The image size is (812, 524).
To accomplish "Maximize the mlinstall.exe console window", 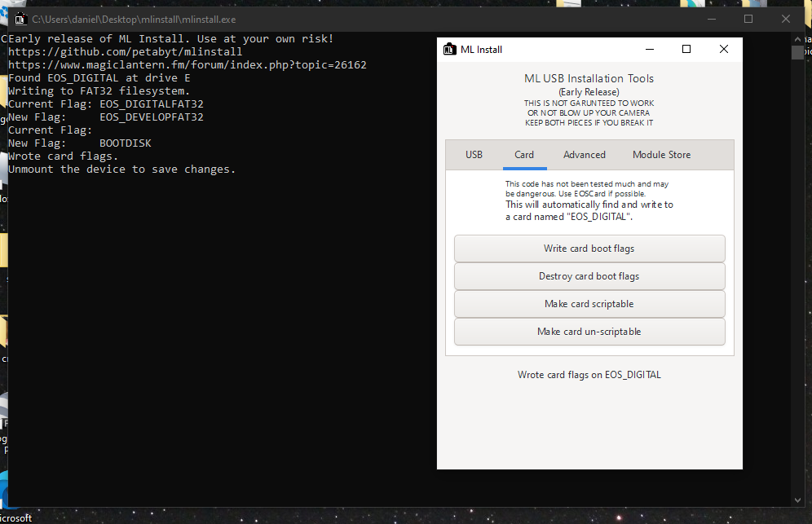I will pyautogui.click(x=748, y=20).
